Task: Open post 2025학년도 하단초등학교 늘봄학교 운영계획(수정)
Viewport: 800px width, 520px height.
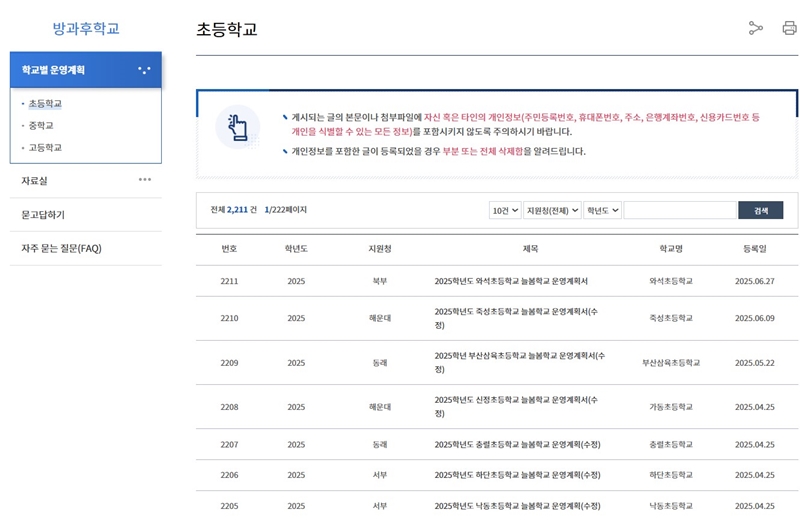Action: (x=517, y=475)
